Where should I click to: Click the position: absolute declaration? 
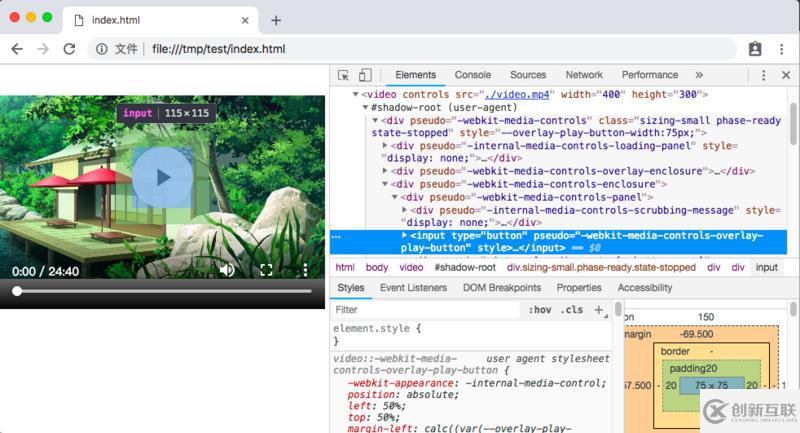point(403,394)
